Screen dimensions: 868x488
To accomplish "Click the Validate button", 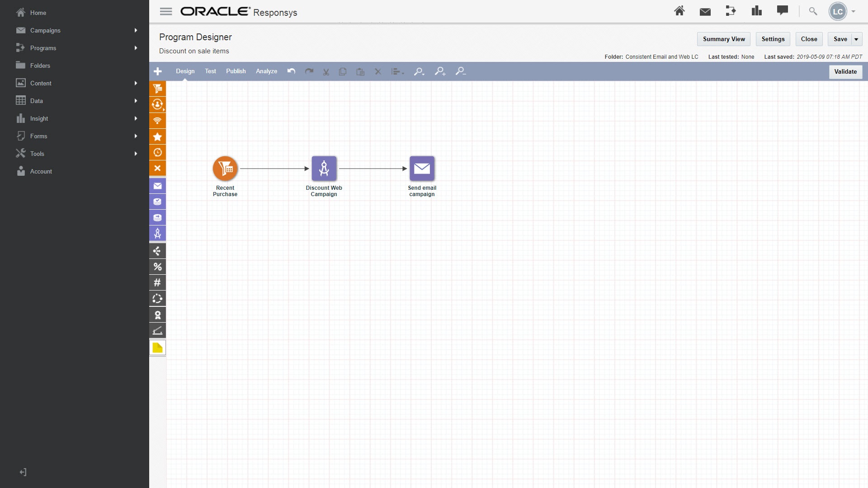I will pyautogui.click(x=845, y=72).
